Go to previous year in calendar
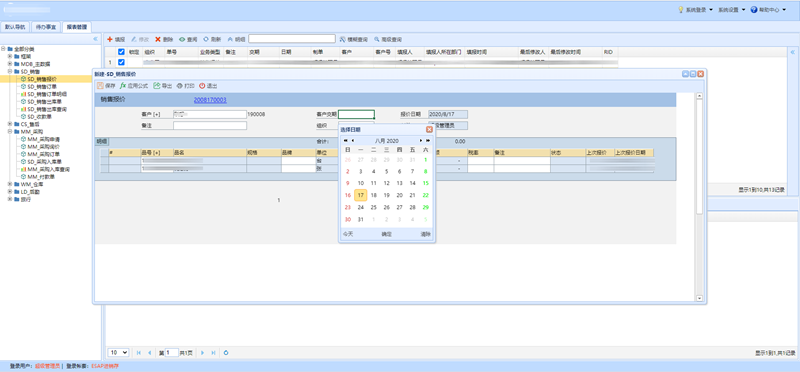 345,140
